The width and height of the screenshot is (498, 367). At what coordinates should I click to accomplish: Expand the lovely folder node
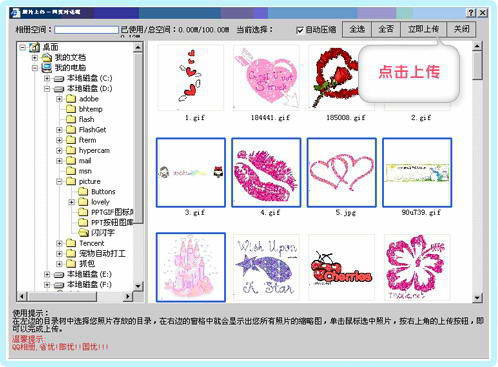pyautogui.click(x=71, y=202)
